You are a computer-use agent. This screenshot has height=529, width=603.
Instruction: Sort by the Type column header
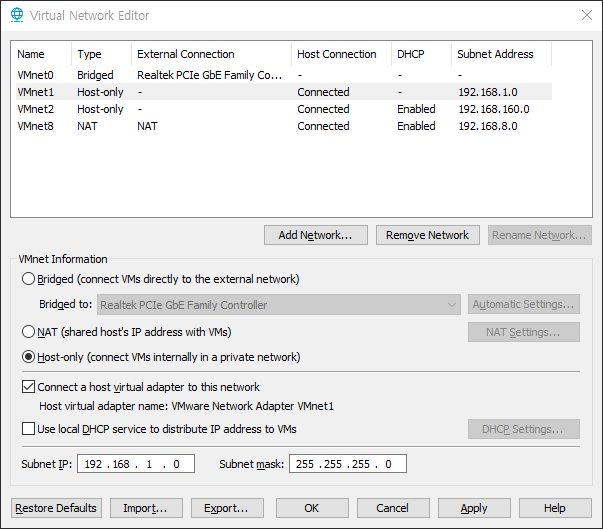(102, 54)
